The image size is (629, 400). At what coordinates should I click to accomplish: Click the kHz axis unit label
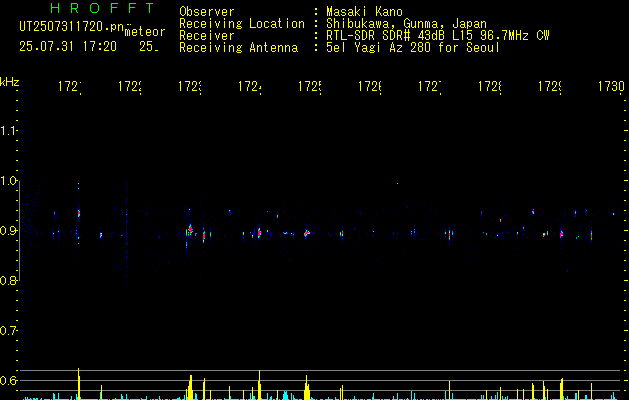(10, 82)
